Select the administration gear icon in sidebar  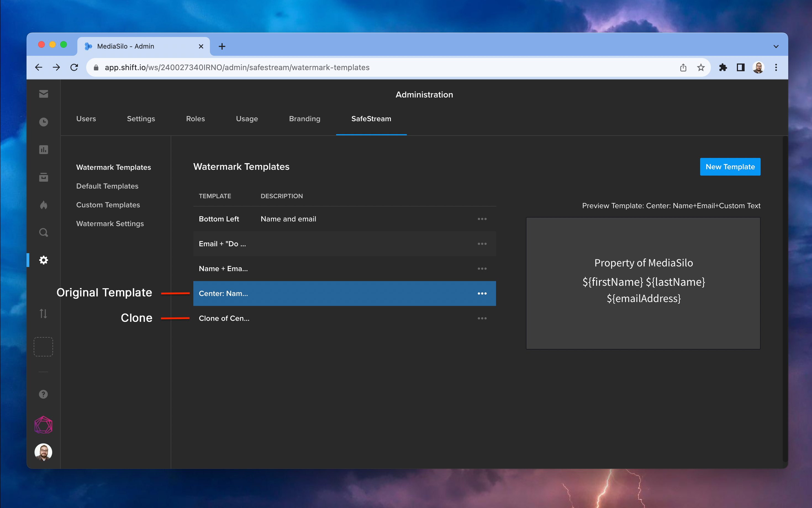(x=43, y=260)
